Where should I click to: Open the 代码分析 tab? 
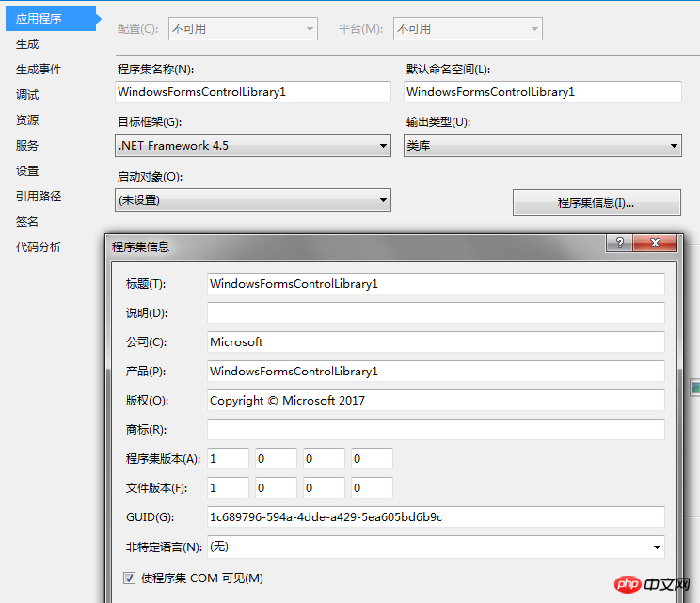pos(39,246)
